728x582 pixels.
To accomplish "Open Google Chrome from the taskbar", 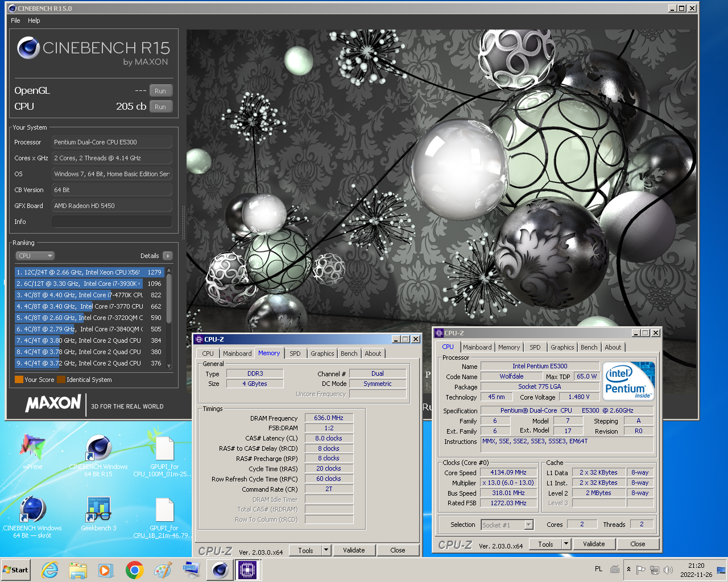I will pos(134,570).
